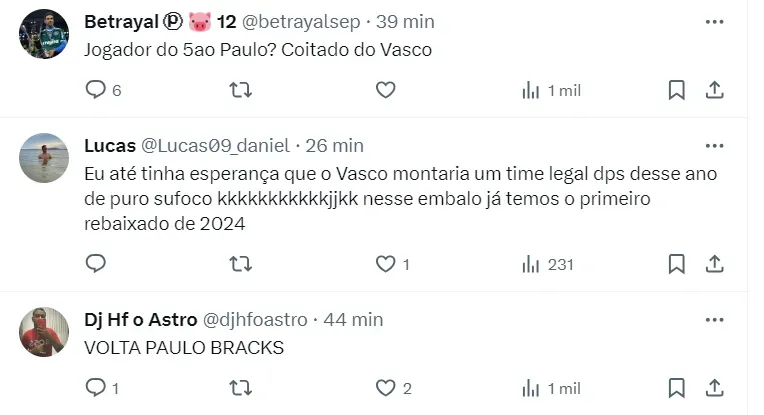
Task: Repost Betrayal's tweet about Vasco
Action: 241,90
